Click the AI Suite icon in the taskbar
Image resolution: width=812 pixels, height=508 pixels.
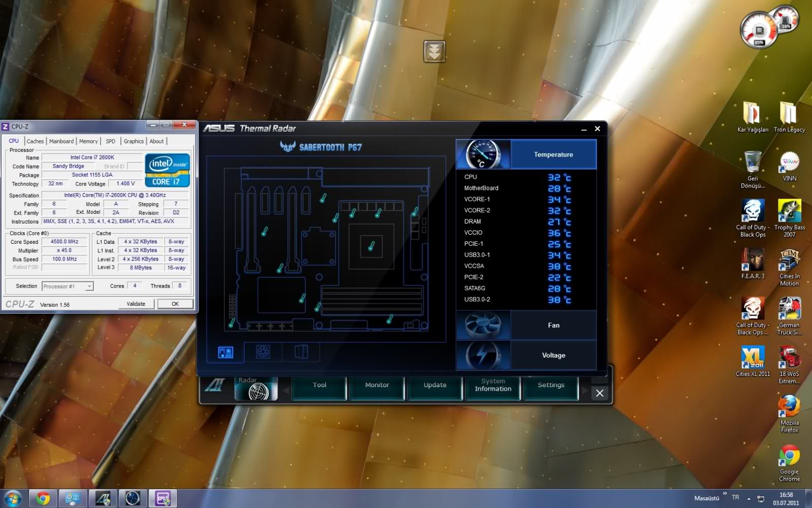(x=103, y=498)
